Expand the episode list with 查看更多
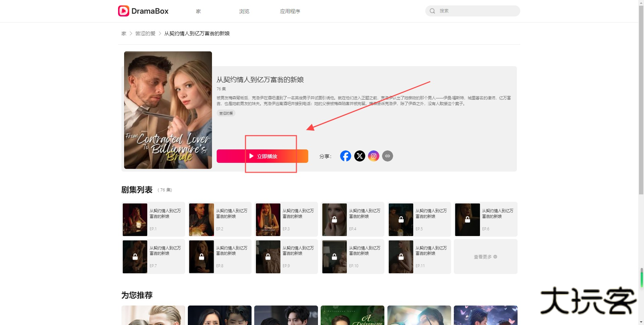Screen dimensions: 644x325 tap(485, 257)
